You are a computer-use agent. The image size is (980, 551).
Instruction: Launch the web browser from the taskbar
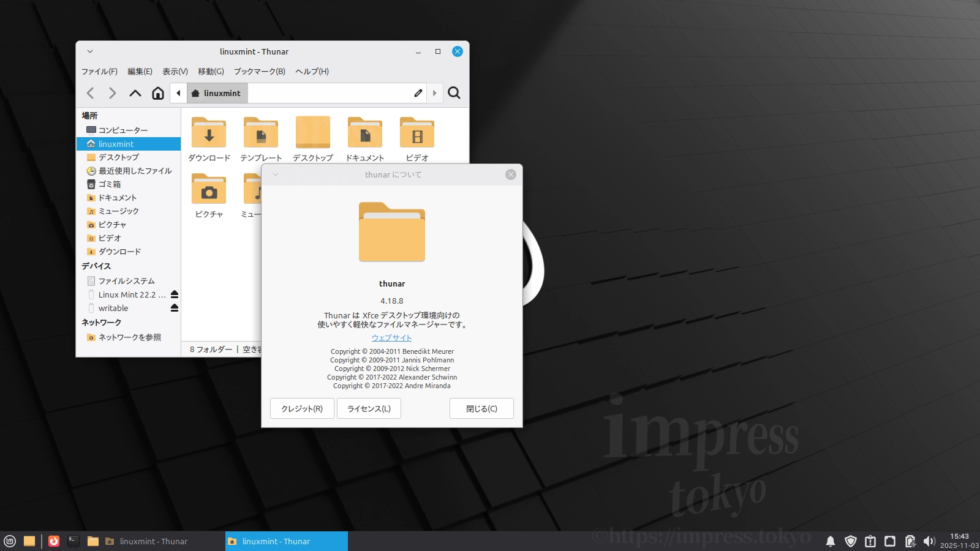tap(54, 541)
